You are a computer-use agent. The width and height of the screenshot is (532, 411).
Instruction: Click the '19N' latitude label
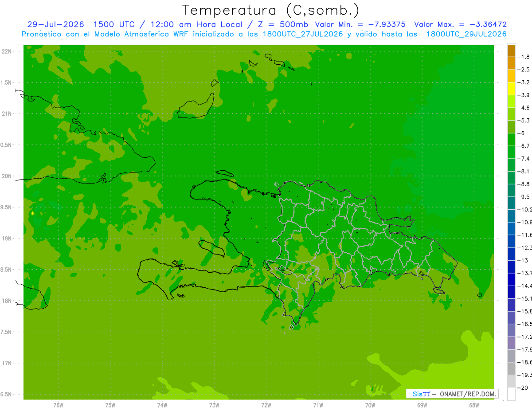pyautogui.click(x=7, y=238)
